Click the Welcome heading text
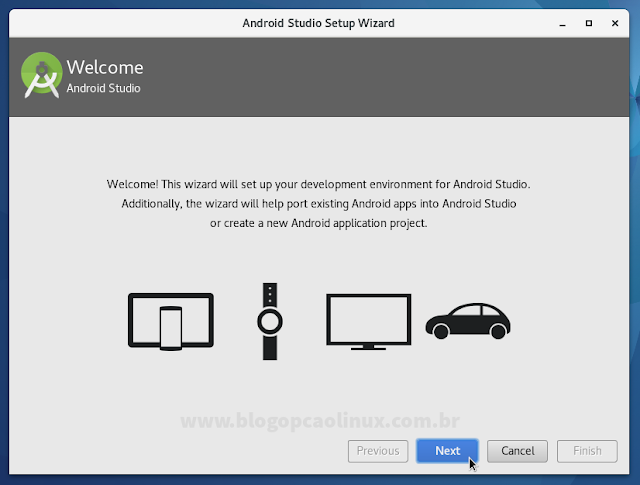Screen dimensions: 640x485 (105, 67)
